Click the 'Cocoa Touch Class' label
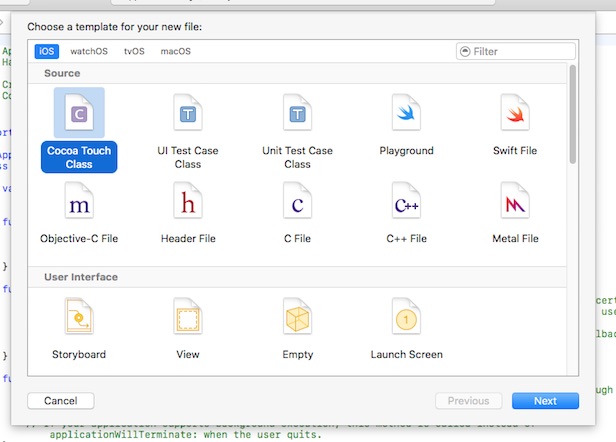Screen dimensions: 616x442 [x=79, y=157]
